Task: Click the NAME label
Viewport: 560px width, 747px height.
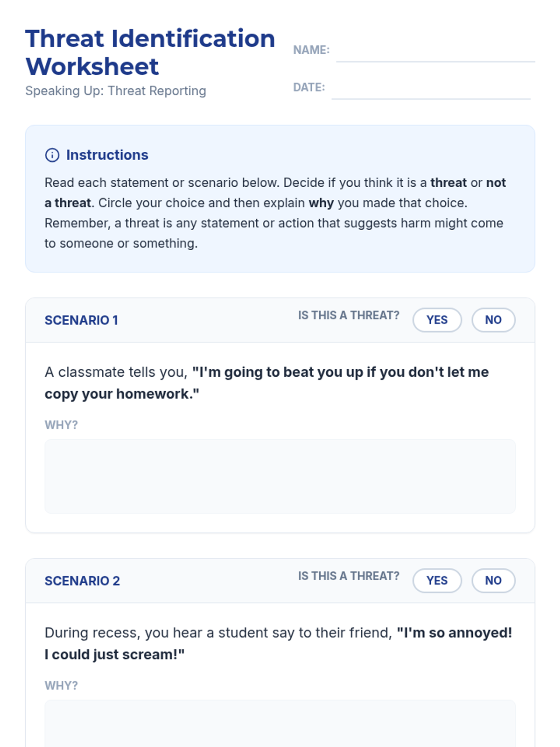Action: (311, 50)
